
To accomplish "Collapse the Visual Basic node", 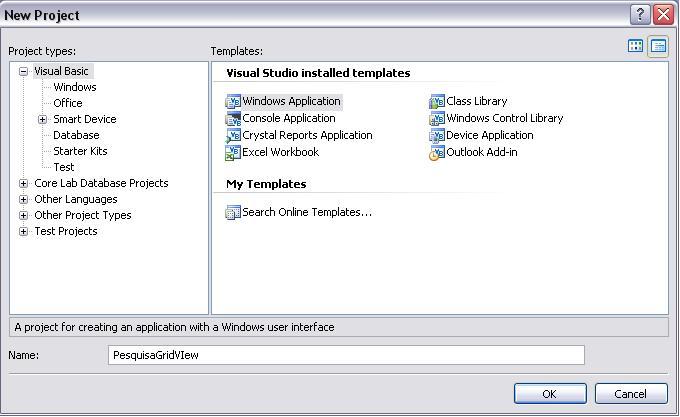I will (x=24, y=71).
